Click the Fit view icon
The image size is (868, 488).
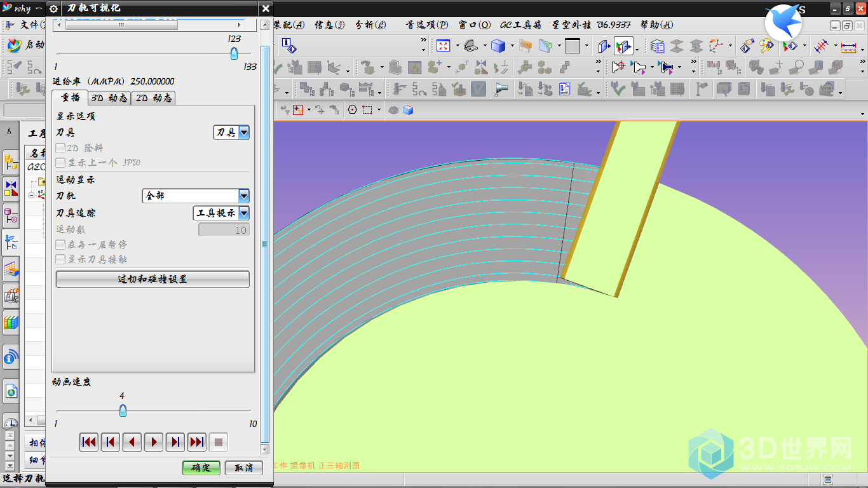click(x=443, y=46)
